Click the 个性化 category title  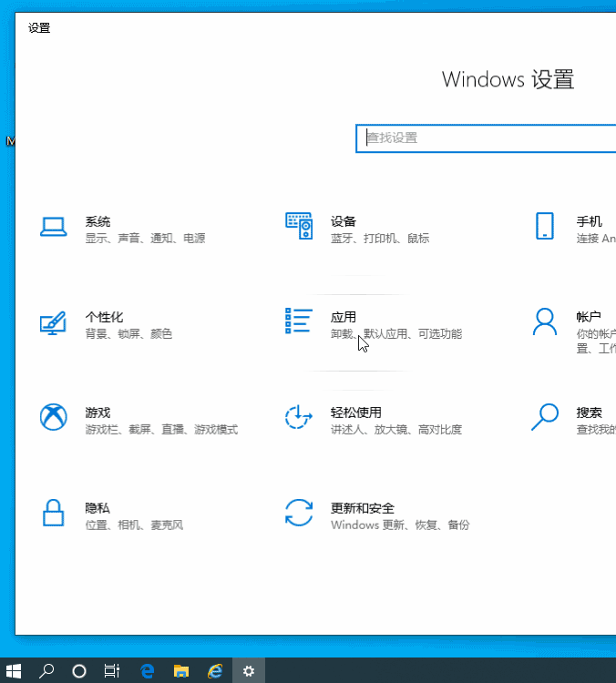[x=104, y=317]
